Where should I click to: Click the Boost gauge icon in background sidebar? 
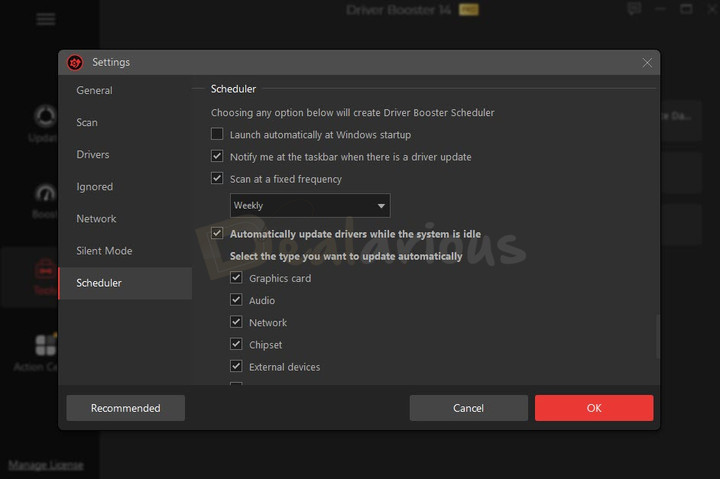(45, 194)
